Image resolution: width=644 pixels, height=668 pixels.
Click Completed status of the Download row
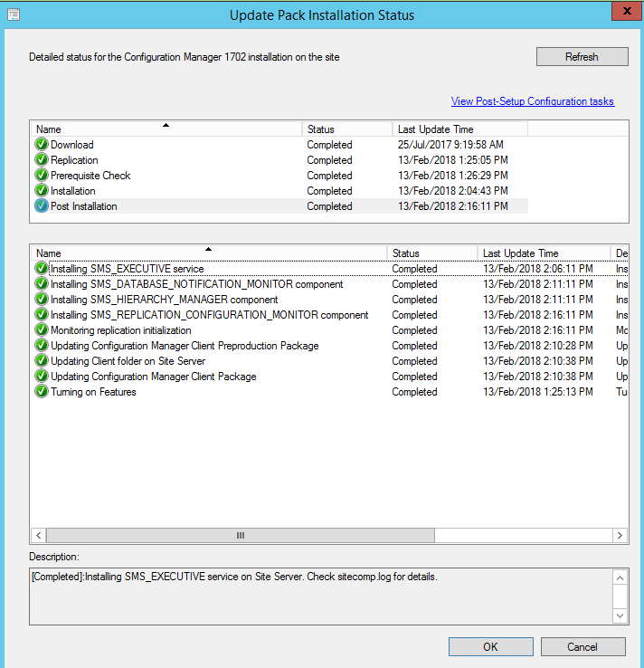tap(329, 145)
